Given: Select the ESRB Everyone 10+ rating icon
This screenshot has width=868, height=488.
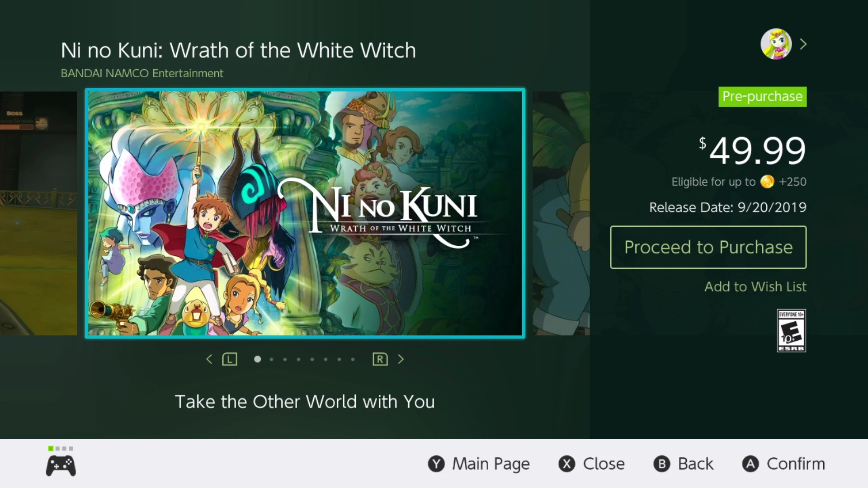Looking at the screenshot, I should [791, 330].
